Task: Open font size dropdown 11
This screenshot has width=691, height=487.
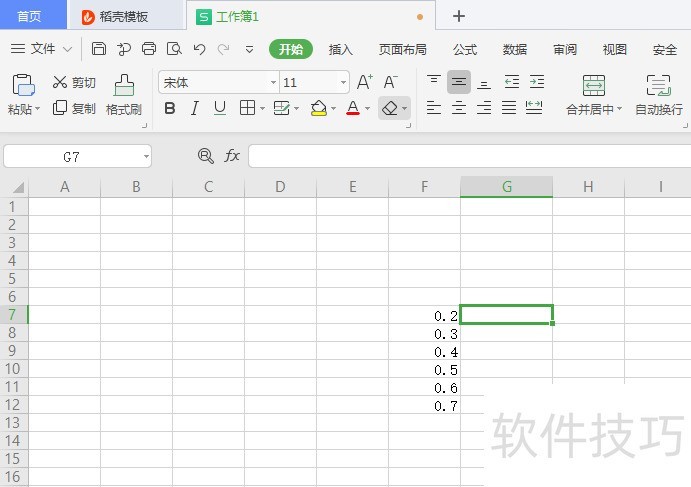Action: click(343, 82)
